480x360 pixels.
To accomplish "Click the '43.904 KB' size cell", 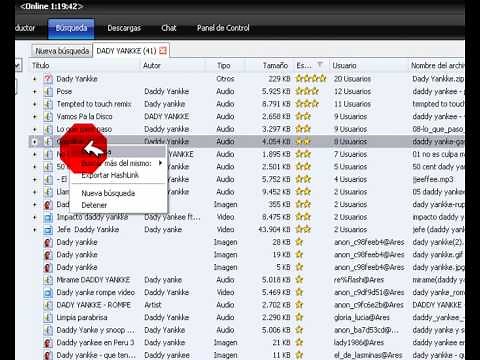I will point(274,230).
